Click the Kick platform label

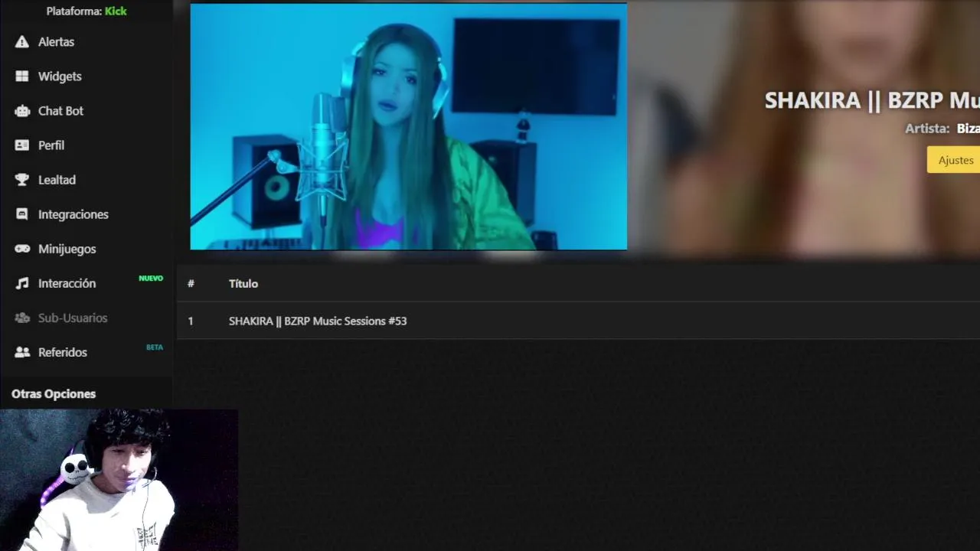(116, 11)
